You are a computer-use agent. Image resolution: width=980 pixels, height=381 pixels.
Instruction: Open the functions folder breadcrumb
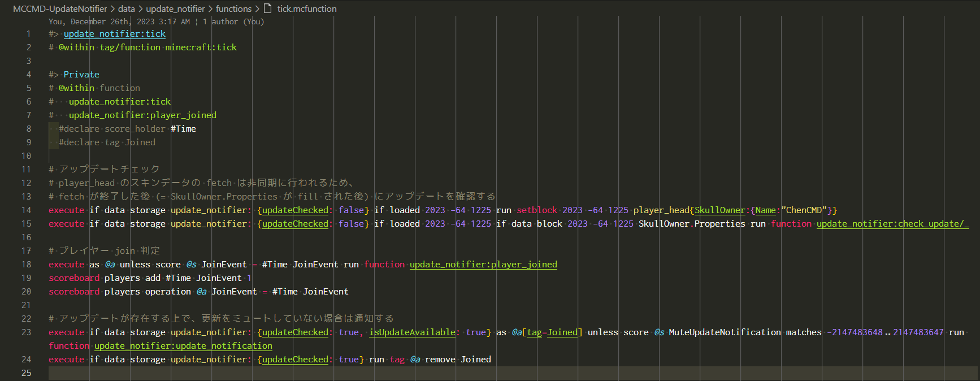233,8
